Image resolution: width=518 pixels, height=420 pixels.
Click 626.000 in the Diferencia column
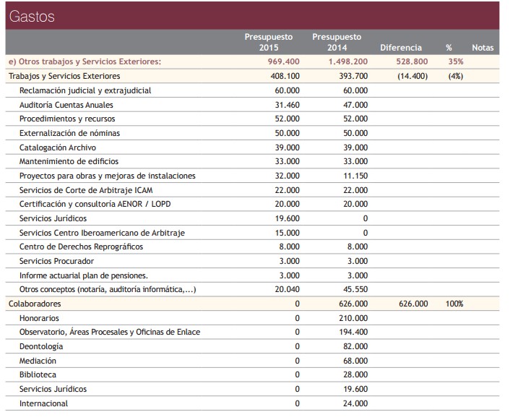[x=413, y=304]
